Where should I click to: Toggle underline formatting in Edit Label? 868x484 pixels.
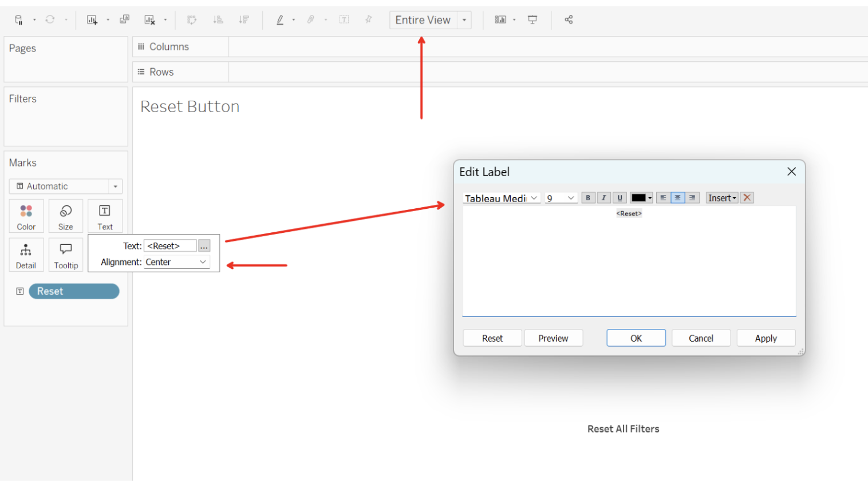619,197
